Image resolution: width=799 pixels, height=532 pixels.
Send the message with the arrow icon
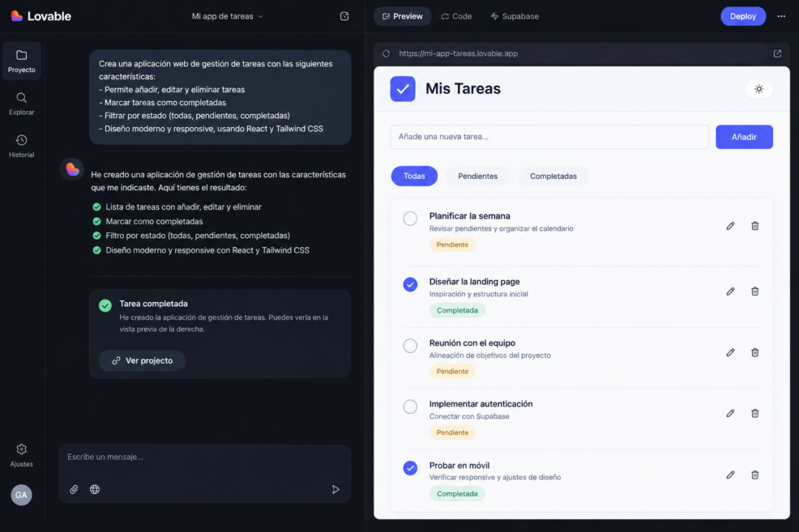335,489
